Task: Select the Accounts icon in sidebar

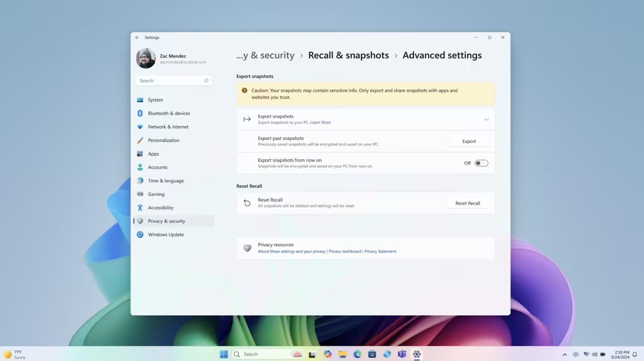Action: (x=140, y=167)
